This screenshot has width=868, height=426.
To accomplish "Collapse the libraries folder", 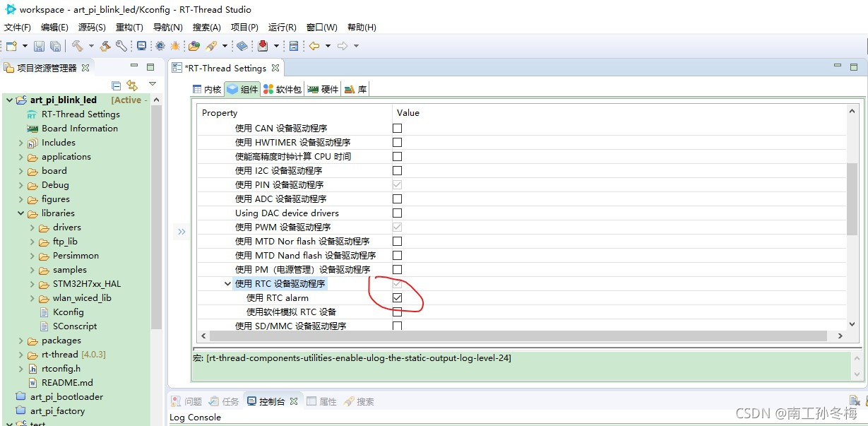I will click(20, 213).
